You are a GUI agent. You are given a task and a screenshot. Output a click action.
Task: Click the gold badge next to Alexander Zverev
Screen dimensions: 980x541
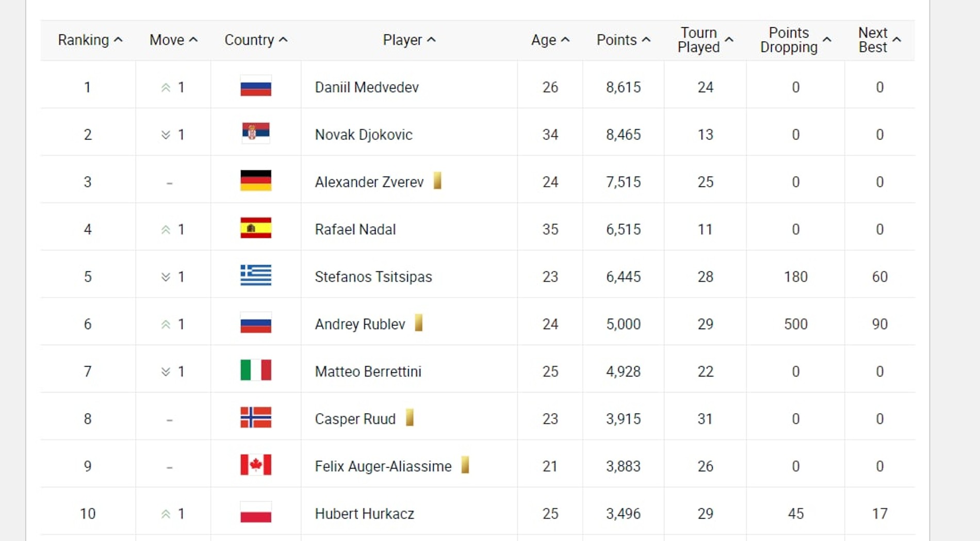437,181
